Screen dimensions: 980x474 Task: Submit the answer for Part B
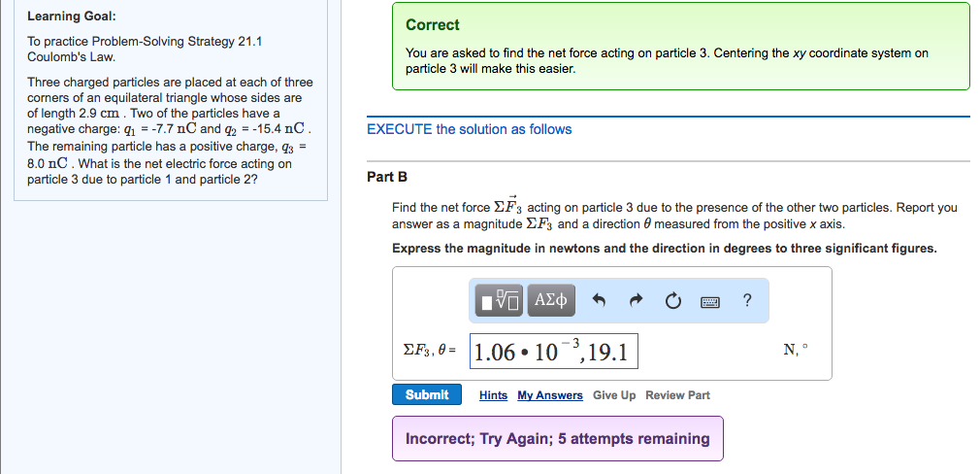(x=427, y=395)
